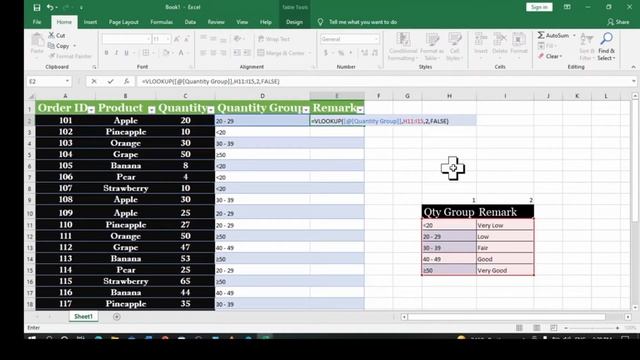The width and height of the screenshot is (640, 360).
Task: Click the Orientation icon in Alignment group
Action: click(x=237, y=39)
